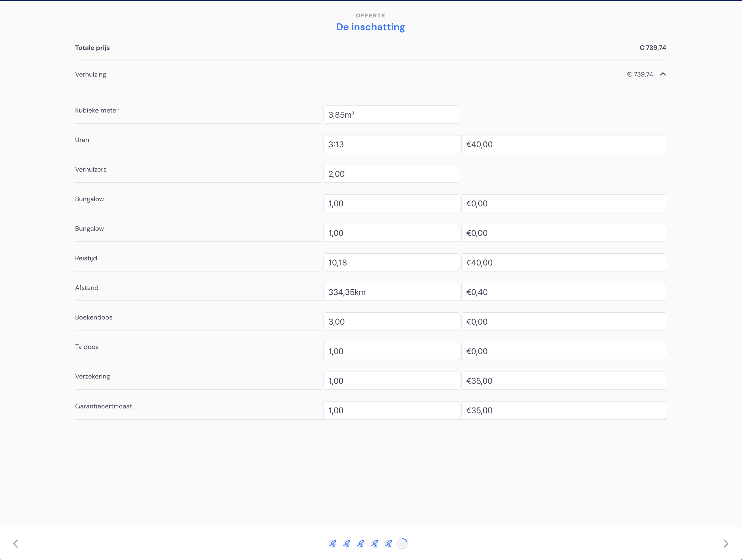This screenshot has height=560, width=742.
Task: Click the Verzekering row label
Action: (x=93, y=377)
